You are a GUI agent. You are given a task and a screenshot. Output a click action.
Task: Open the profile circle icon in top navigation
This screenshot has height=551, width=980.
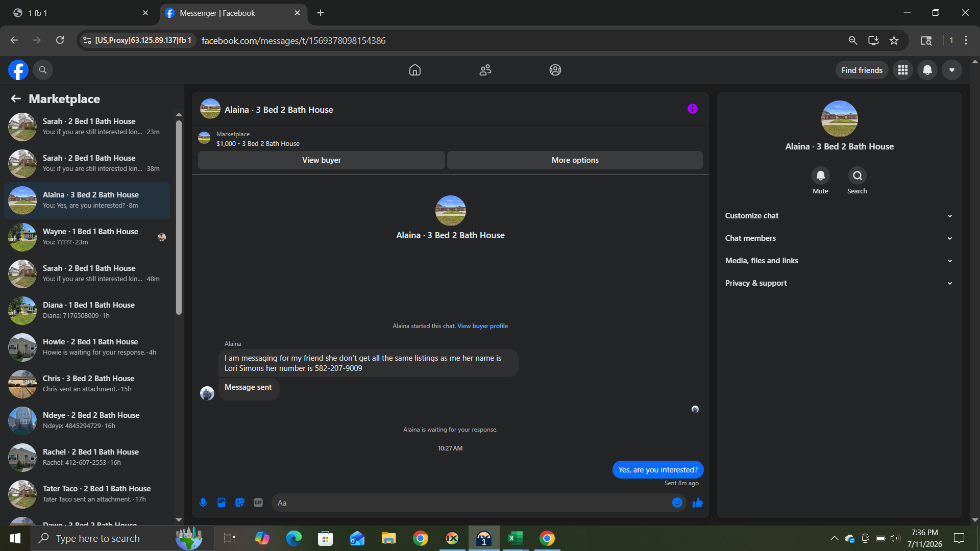click(555, 70)
